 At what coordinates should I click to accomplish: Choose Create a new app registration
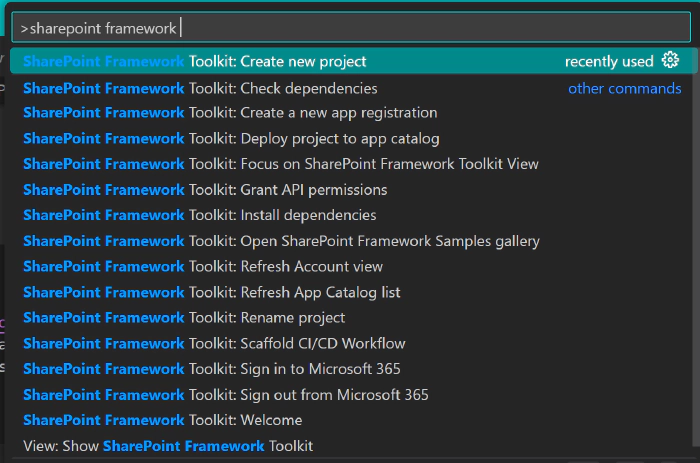click(230, 113)
